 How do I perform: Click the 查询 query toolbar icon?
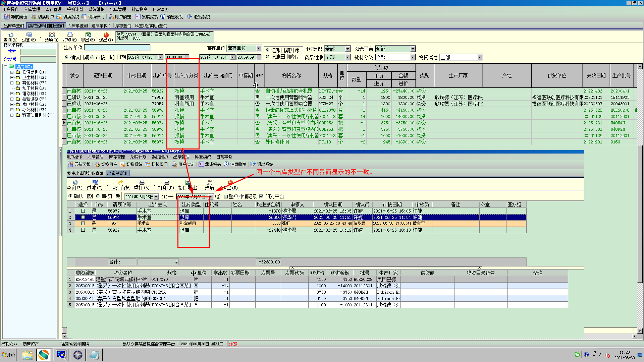tap(10, 35)
